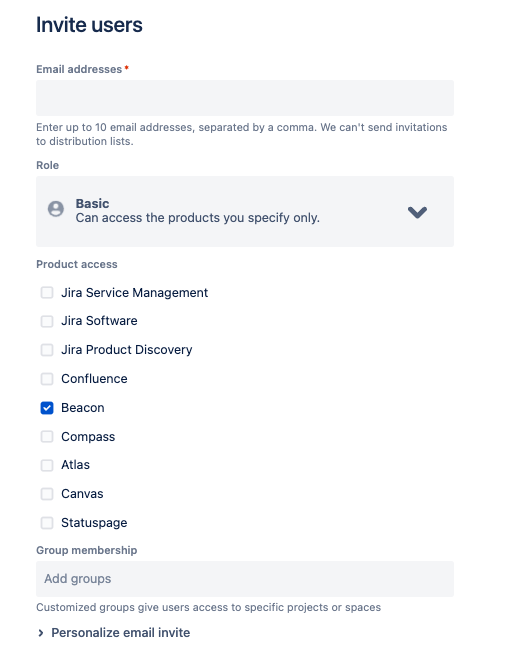The width and height of the screenshot is (529, 668).
Task: Check the Jira Service Management checkbox
Action: tap(47, 293)
